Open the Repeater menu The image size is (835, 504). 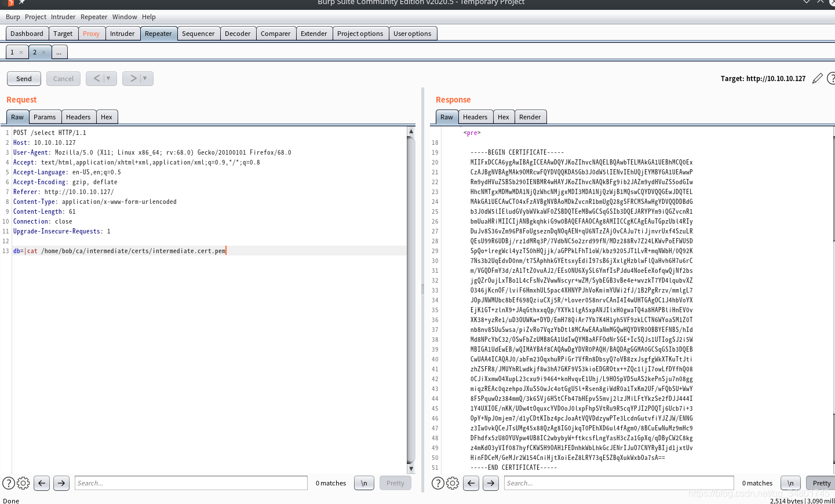pyautogui.click(x=94, y=17)
